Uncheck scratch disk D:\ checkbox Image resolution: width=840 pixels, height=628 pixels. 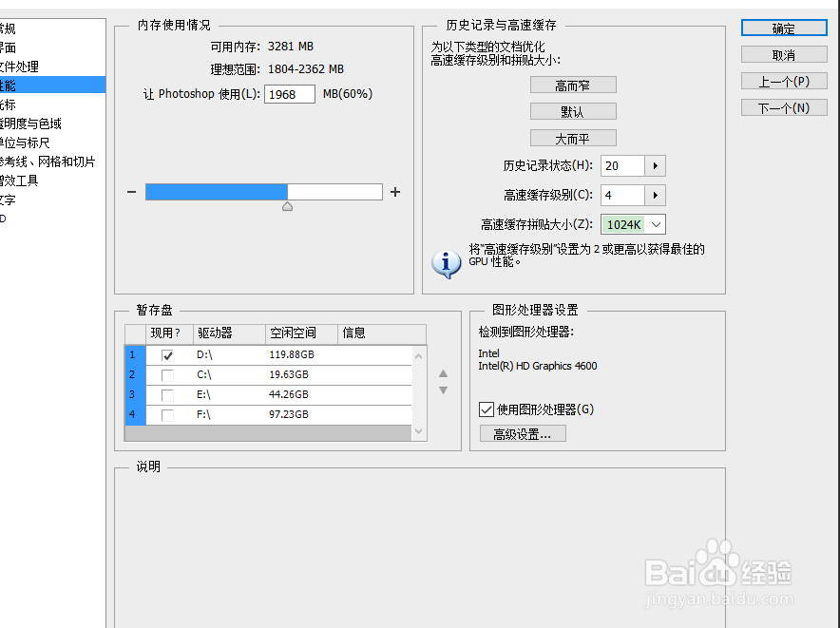[x=167, y=354]
